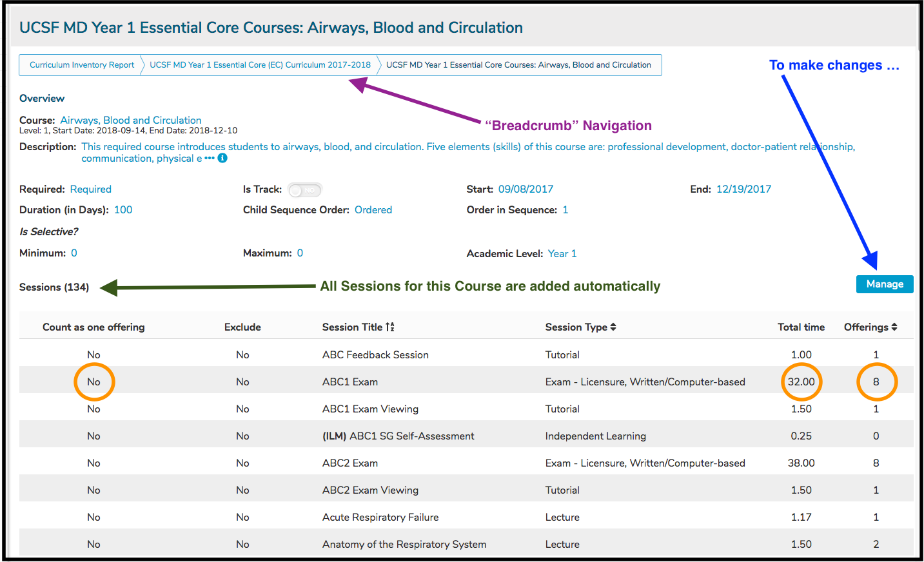The height and width of the screenshot is (562, 924).
Task: Select the ABC2 Exam Viewing session title
Action: [x=370, y=490]
